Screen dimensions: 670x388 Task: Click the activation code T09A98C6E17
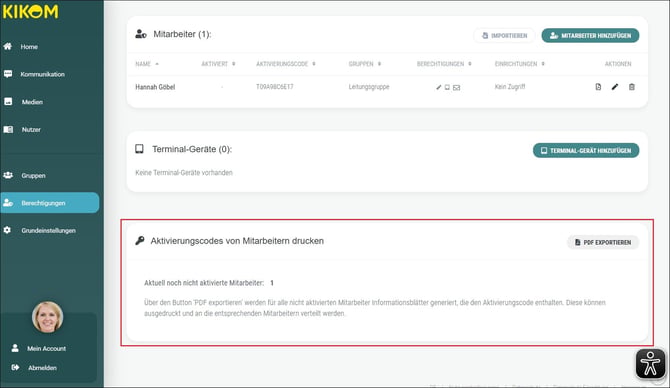point(275,87)
